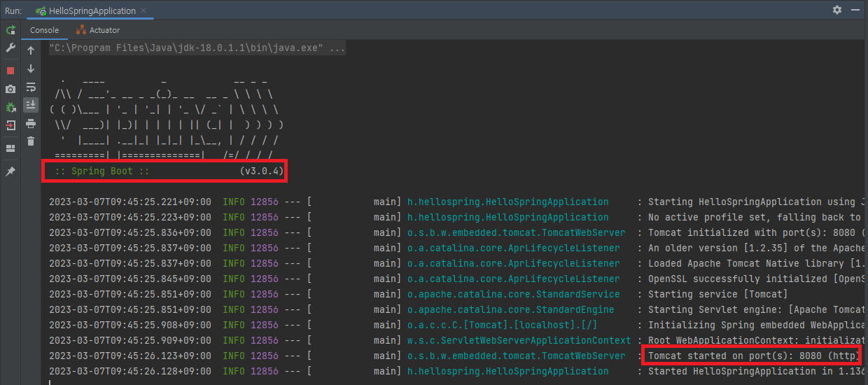This screenshot has height=385, width=868.
Task: Go up the stack trace arrow
Action: pos(31,50)
